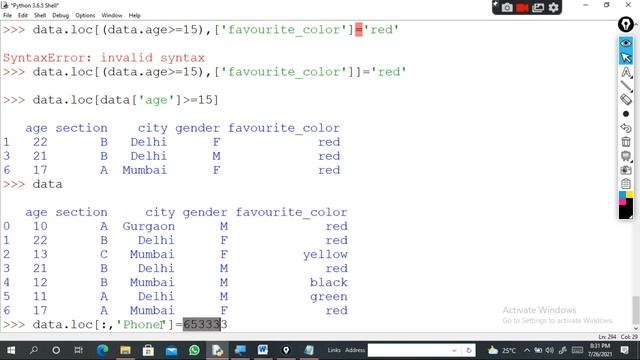Pick the magenta color swatch
This screenshot has width=640, height=360.
click(x=622, y=202)
